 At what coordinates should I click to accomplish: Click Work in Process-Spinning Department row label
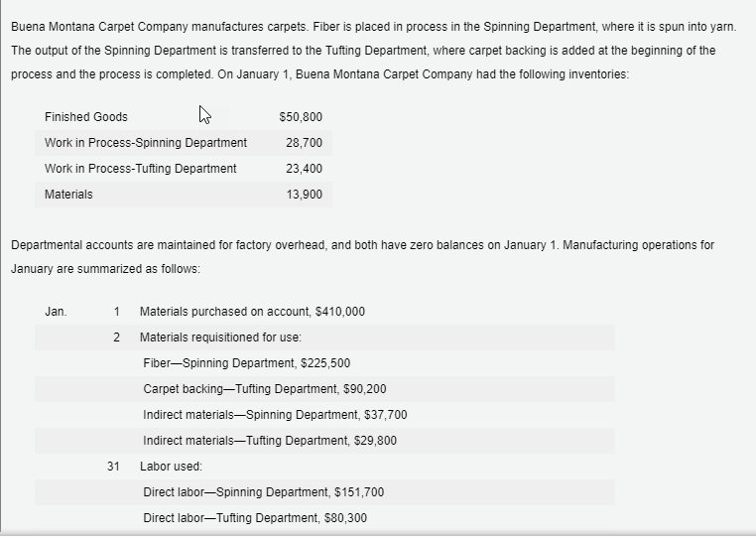coord(145,143)
